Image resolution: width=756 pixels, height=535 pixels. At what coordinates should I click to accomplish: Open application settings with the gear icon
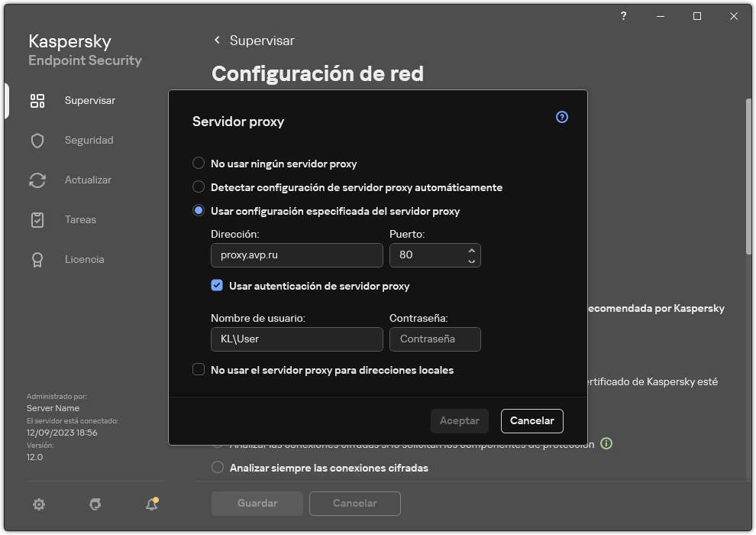[39, 504]
